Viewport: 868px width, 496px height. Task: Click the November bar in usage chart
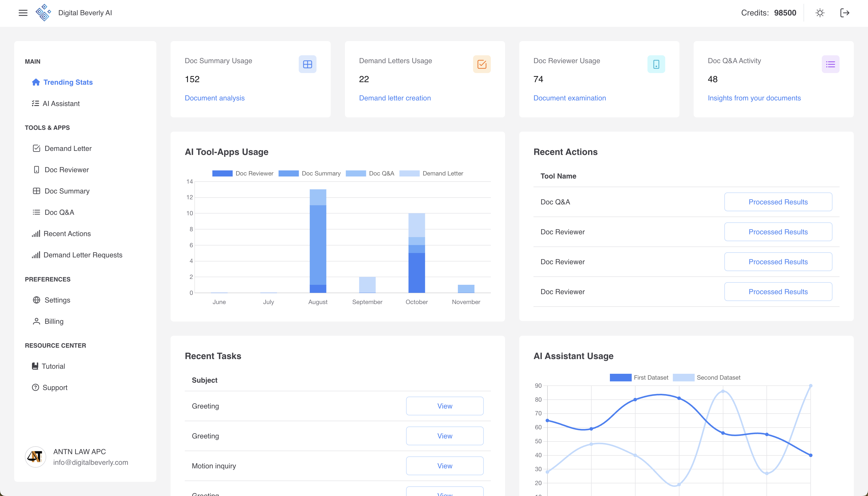[466, 289]
